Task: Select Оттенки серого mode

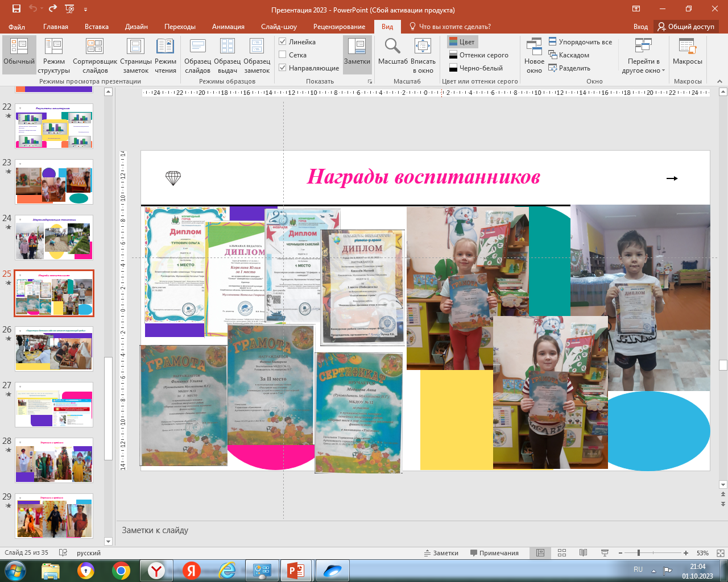Action: tap(478, 55)
